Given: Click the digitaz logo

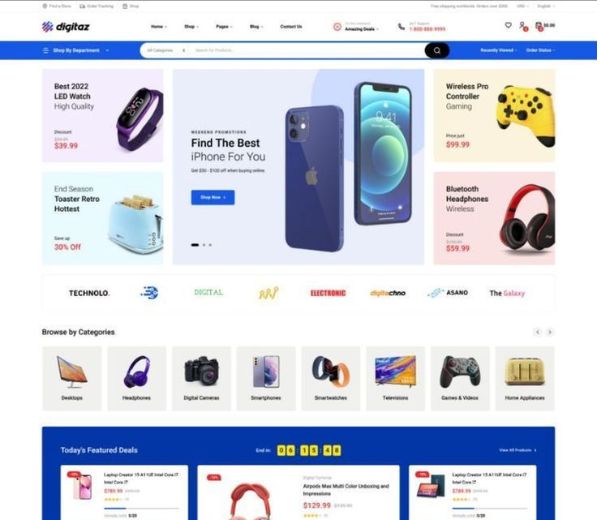Looking at the screenshot, I should [65, 26].
